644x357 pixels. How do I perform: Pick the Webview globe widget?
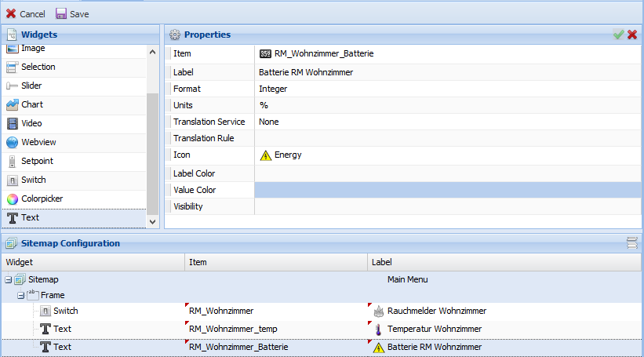(13, 142)
